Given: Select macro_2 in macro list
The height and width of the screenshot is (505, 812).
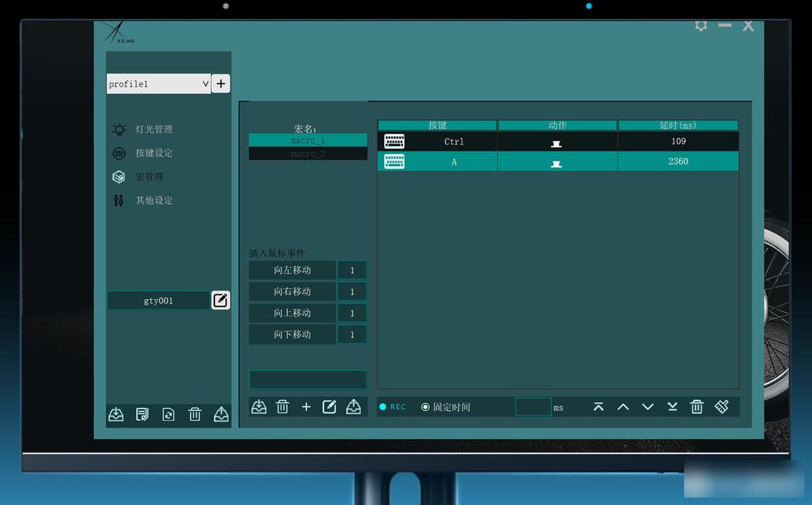Looking at the screenshot, I should click(308, 154).
